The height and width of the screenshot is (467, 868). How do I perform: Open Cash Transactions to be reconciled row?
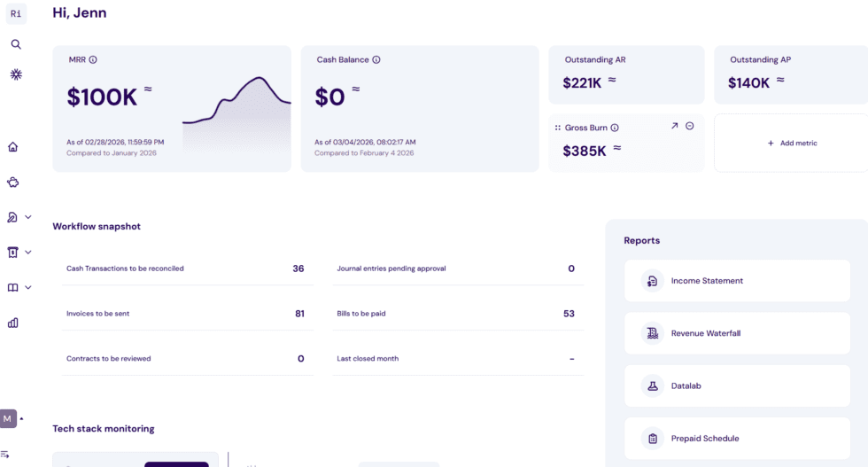(x=188, y=269)
